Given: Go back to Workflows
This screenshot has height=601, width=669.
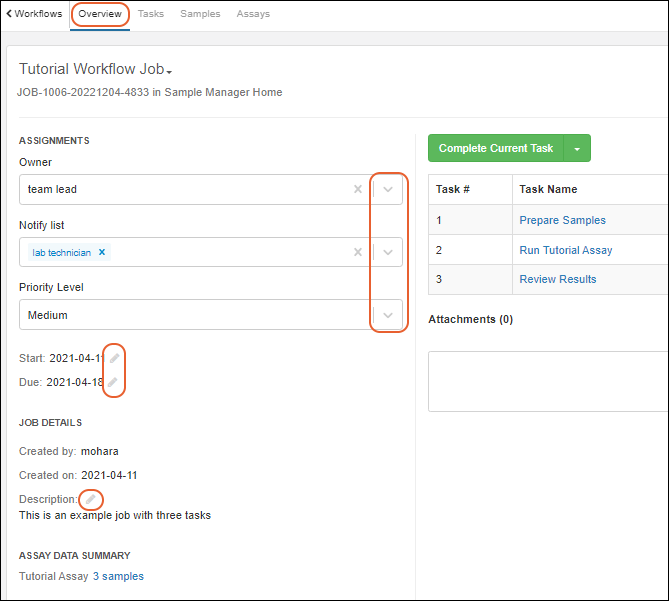Looking at the screenshot, I should point(34,14).
